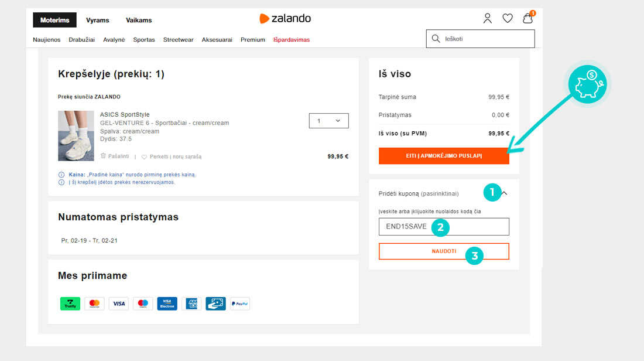Screen dimensions: 644x361
Task: Click blue card payment icon before PayPal
Action: (215, 304)
